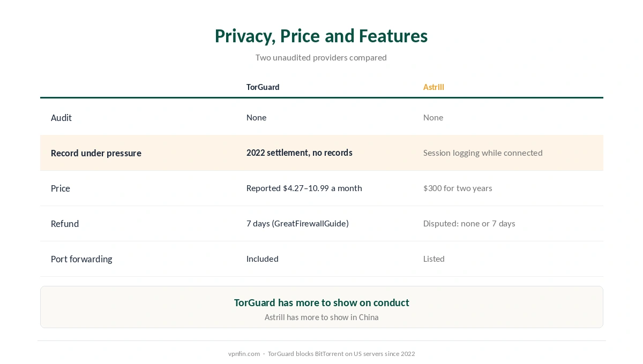
Task: Click "TorGuard has more to show on conduct"
Action: (322, 302)
